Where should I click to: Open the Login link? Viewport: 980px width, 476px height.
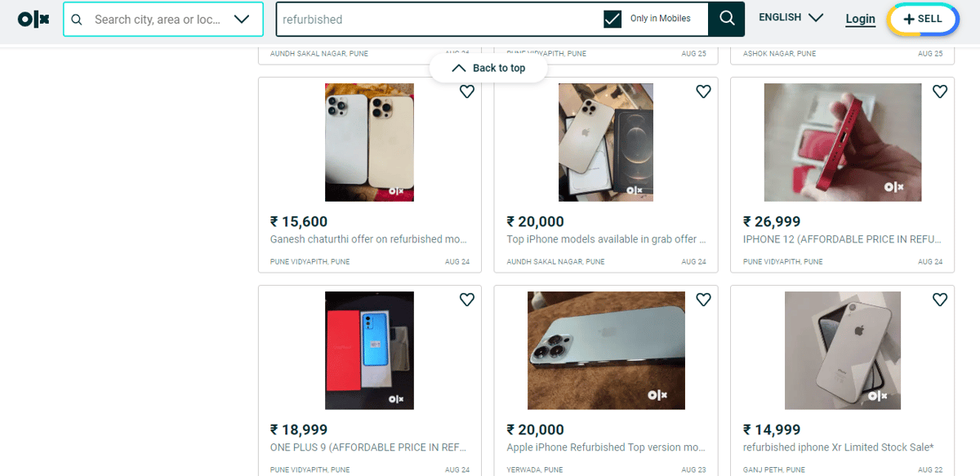click(x=860, y=19)
